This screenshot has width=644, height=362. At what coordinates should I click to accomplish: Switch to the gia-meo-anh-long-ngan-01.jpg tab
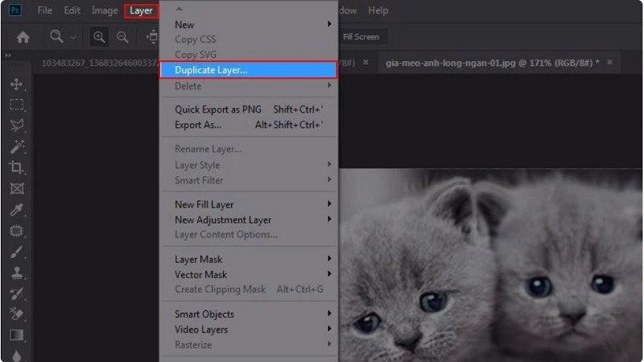tap(492, 63)
